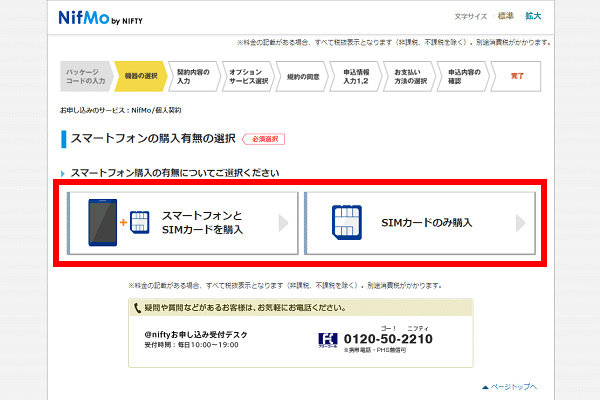600x400 pixels.
Task: Click arrow on smartphone and SIM button
Action: [x=283, y=223]
